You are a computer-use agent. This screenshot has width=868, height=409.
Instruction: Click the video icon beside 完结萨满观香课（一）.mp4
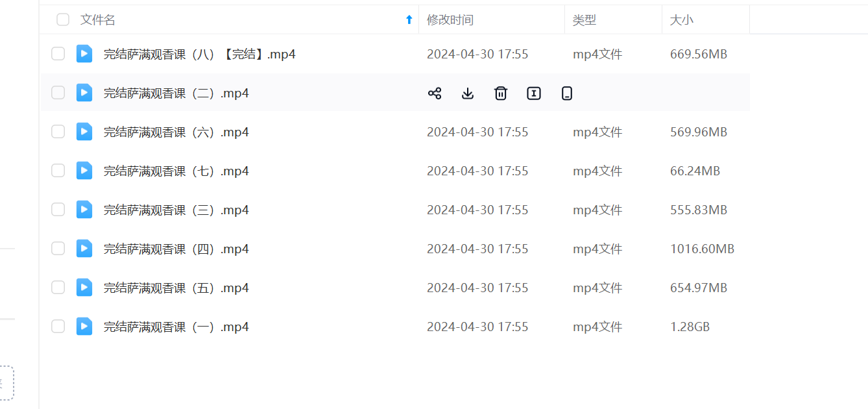coord(84,327)
